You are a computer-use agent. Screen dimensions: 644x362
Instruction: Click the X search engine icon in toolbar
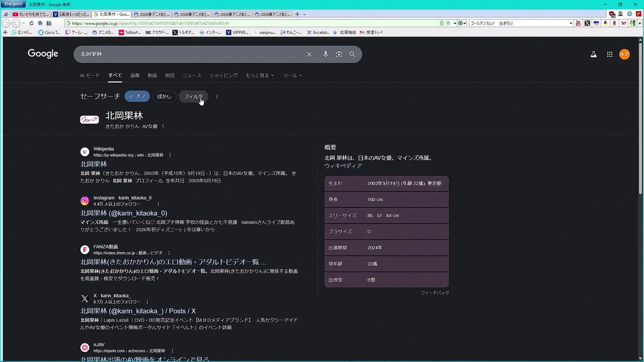click(x=587, y=23)
